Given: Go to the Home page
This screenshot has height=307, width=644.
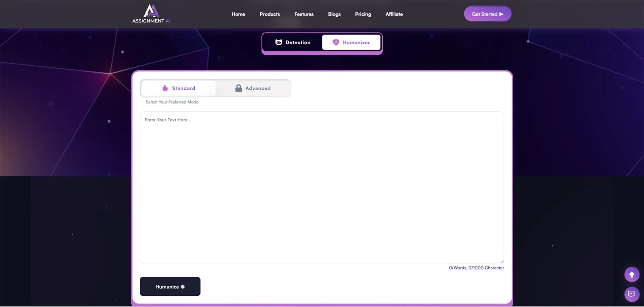Looking at the screenshot, I should [238, 14].
